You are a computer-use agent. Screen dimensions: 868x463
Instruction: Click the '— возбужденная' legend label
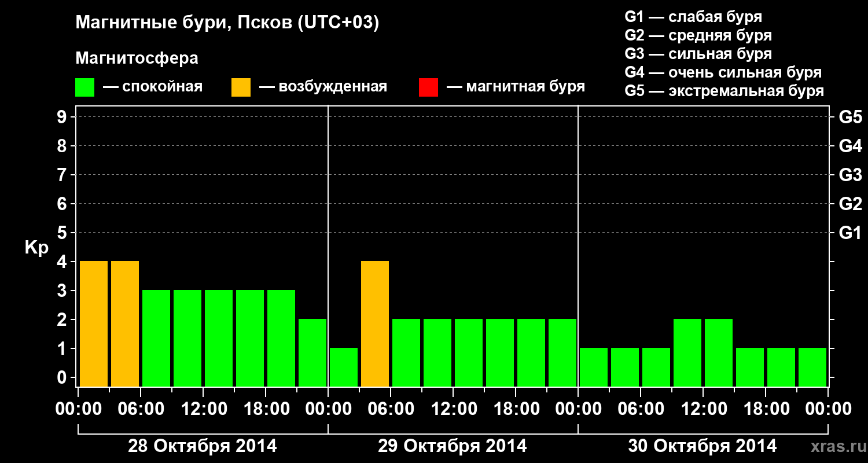pos(323,87)
